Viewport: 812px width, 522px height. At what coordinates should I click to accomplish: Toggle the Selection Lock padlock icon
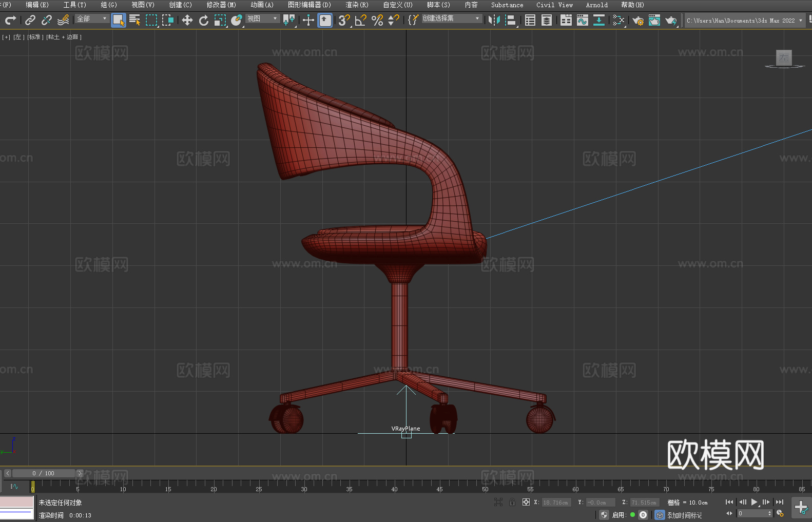pyautogui.click(x=512, y=502)
